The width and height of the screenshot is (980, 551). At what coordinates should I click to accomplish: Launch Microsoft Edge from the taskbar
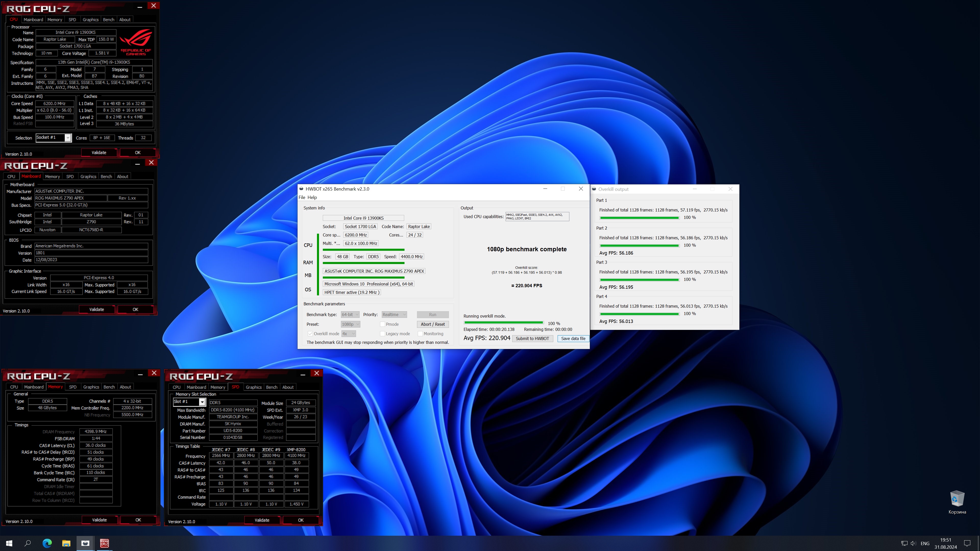pyautogui.click(x=47, y=543)
